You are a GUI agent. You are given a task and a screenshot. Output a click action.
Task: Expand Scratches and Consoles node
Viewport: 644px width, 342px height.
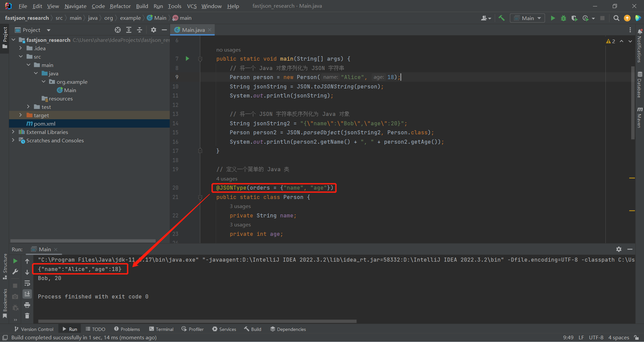tap(13, 140)
